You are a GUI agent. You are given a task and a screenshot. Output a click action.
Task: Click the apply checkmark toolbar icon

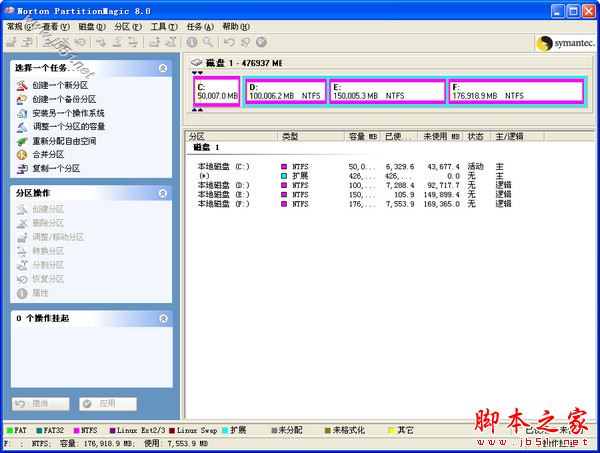(261, 42)
